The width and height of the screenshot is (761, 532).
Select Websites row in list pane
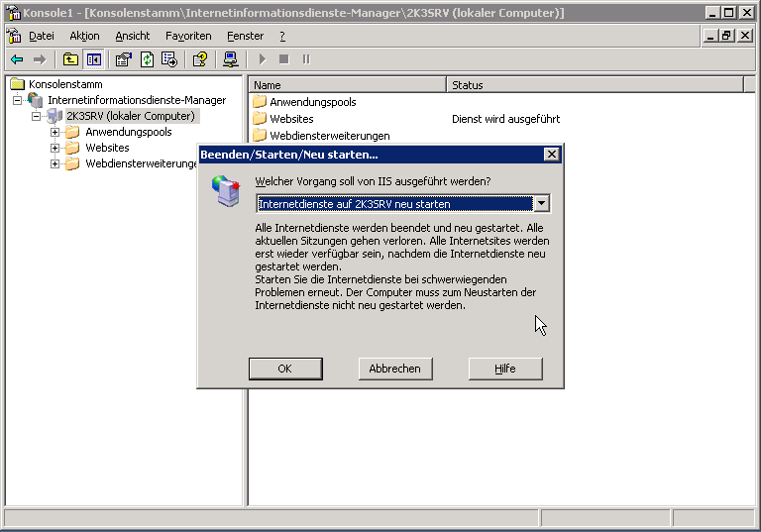click(x=291, y=119)
